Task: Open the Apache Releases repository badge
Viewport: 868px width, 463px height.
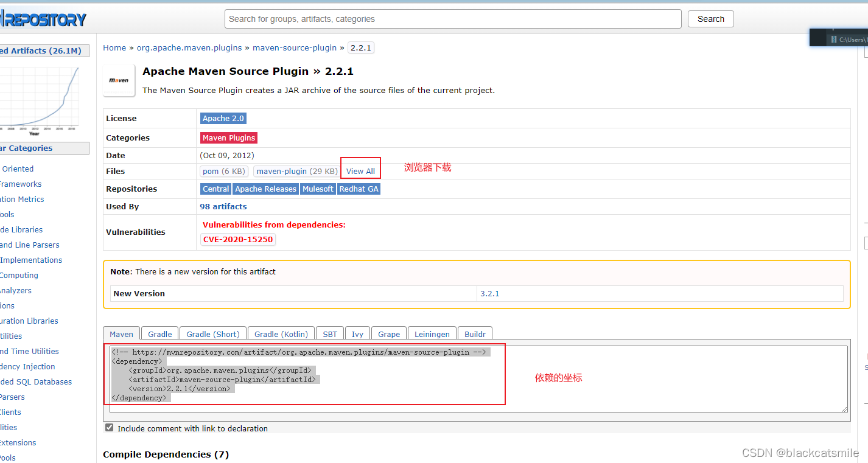Action: pos(265,189)
